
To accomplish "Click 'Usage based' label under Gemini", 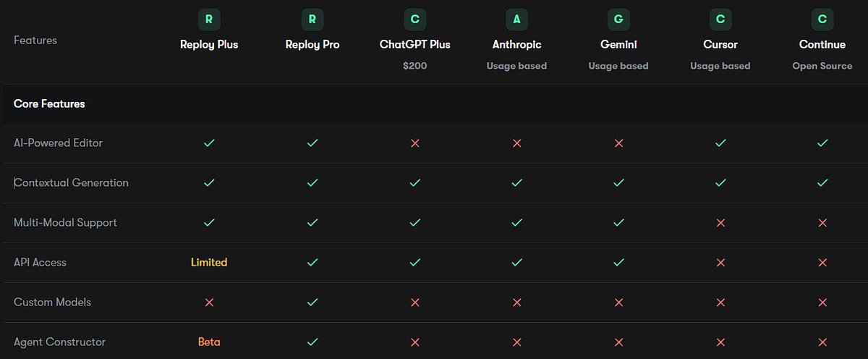I will tap(618, 66).
